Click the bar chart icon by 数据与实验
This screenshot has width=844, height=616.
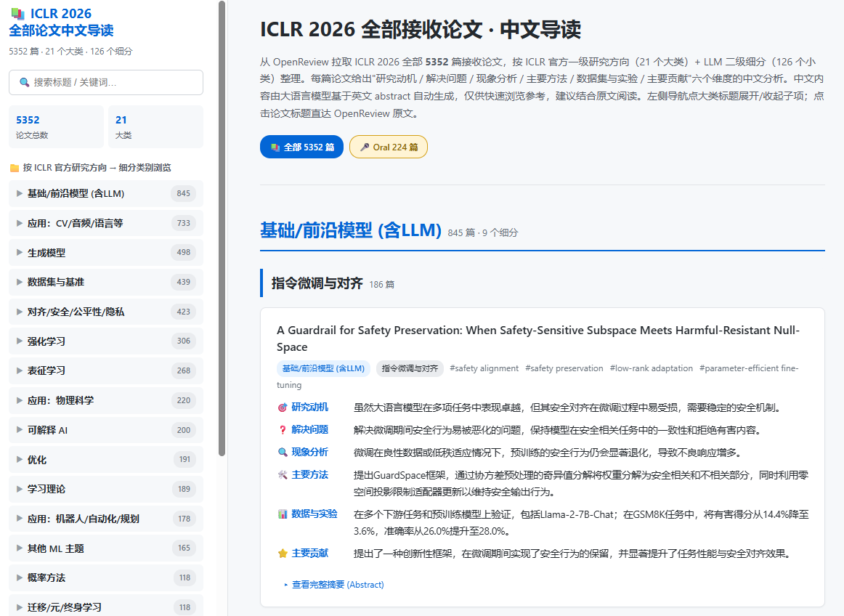pyautogui.click(x=282, y=514)
